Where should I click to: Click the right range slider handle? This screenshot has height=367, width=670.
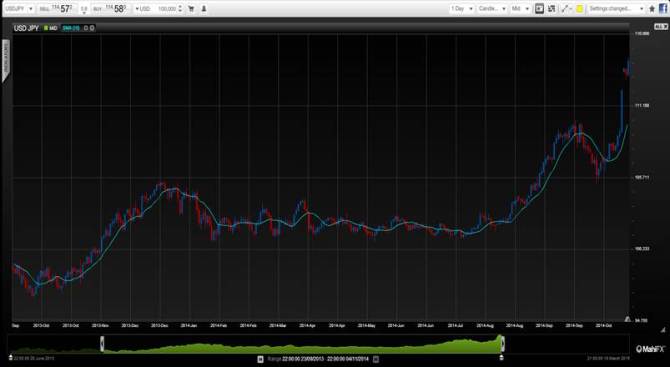[x=503, y=344]
